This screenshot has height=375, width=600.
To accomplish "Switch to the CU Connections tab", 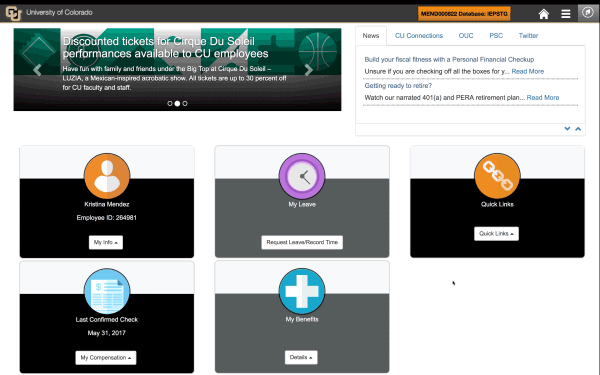I will click(419, 36).
